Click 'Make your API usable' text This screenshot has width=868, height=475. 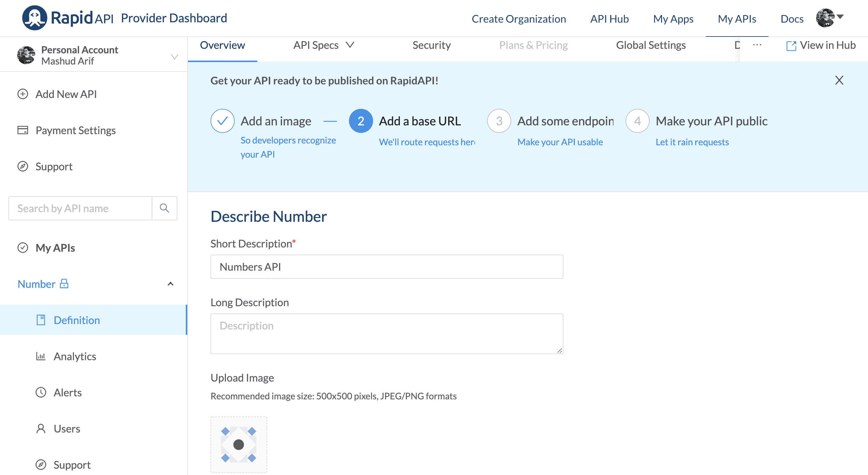coord(560,142)
